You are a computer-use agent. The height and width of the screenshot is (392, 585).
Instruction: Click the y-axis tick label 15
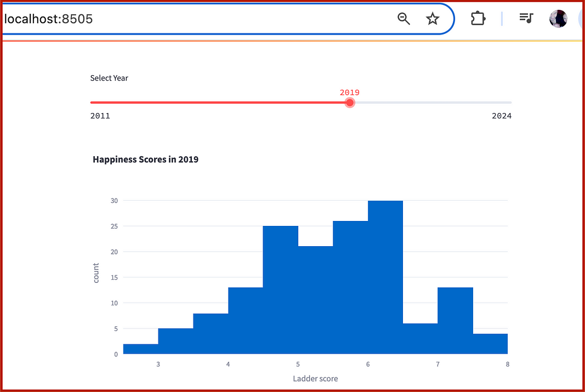click(x=114, y=277)
